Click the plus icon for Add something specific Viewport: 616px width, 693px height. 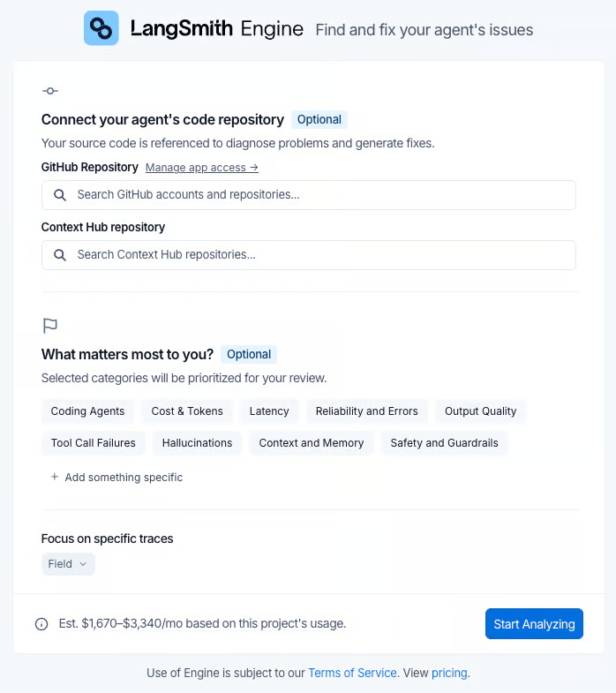(x=55, y=477)
